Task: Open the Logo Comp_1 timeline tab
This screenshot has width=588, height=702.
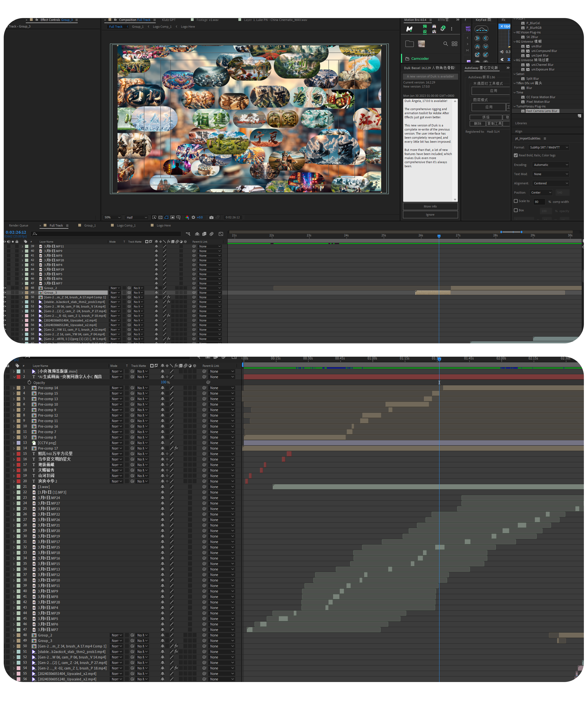Action: [126, 226]
